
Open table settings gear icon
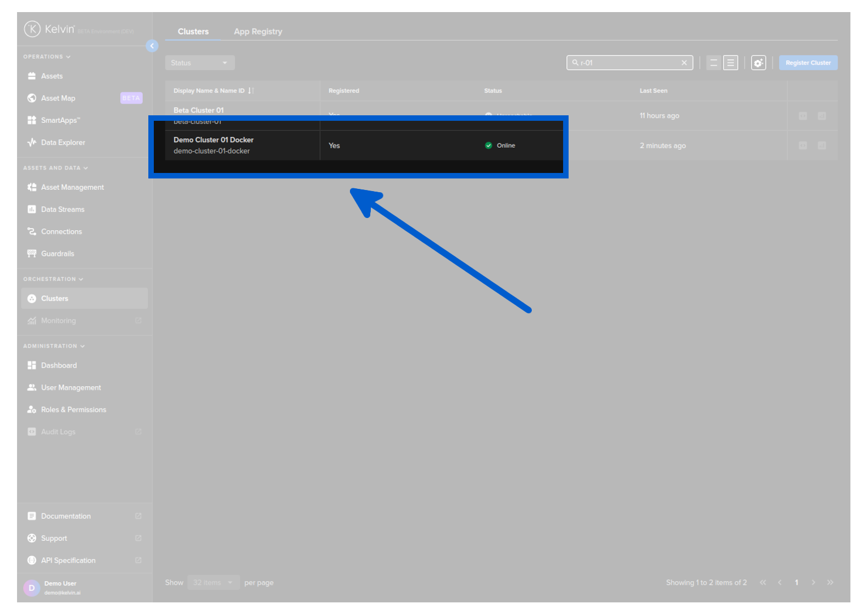[758, 63]
